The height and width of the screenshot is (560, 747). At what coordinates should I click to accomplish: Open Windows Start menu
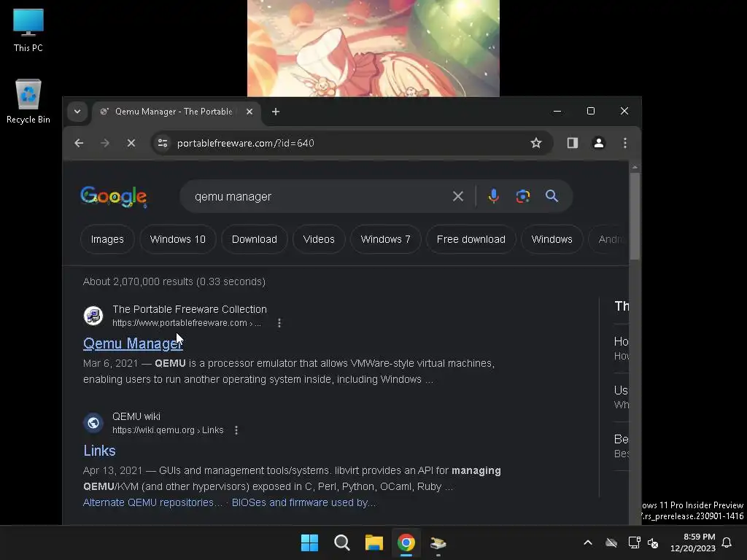coord(309,542)
